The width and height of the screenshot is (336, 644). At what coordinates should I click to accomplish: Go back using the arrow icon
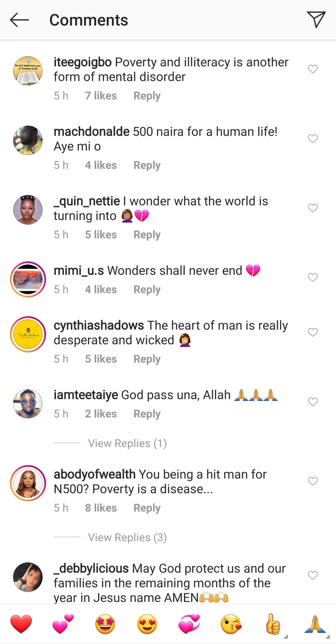pyautogui.click(x=20, y=20)
